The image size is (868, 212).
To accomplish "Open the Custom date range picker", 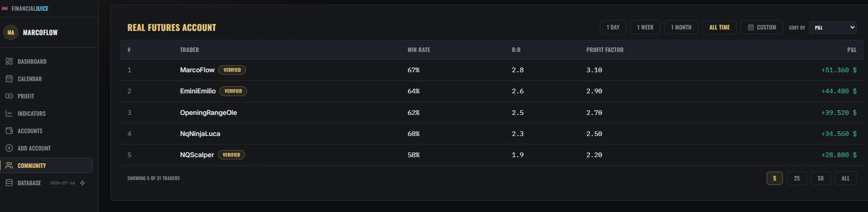I will coord(762,27).
